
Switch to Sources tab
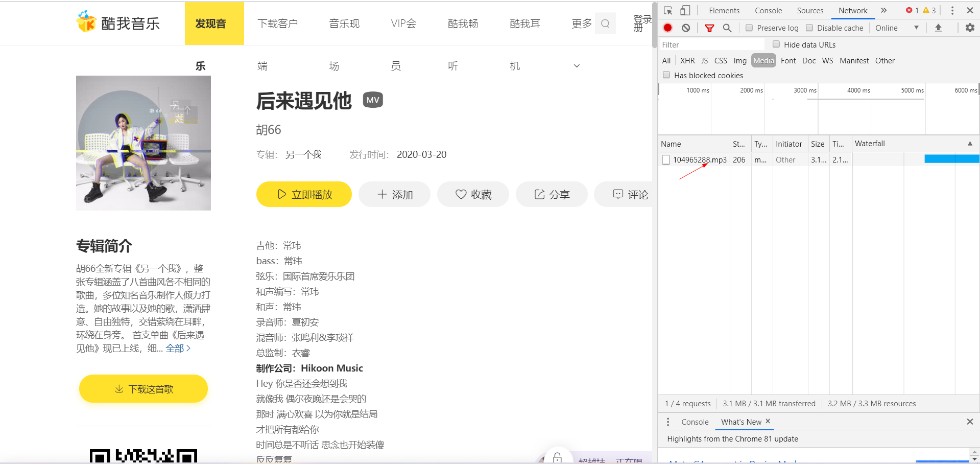(810, 10)
